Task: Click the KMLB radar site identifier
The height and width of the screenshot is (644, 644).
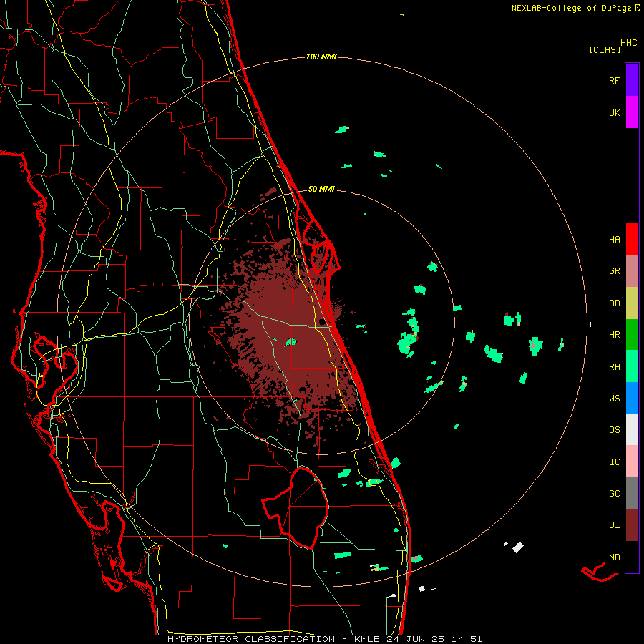Action: pyautogui.click(x=369, y=639)
